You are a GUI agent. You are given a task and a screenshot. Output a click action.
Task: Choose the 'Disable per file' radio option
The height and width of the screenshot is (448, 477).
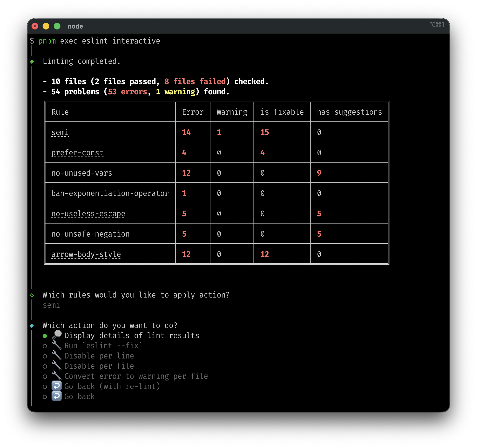pyautogui.click(x=45, y=366)
